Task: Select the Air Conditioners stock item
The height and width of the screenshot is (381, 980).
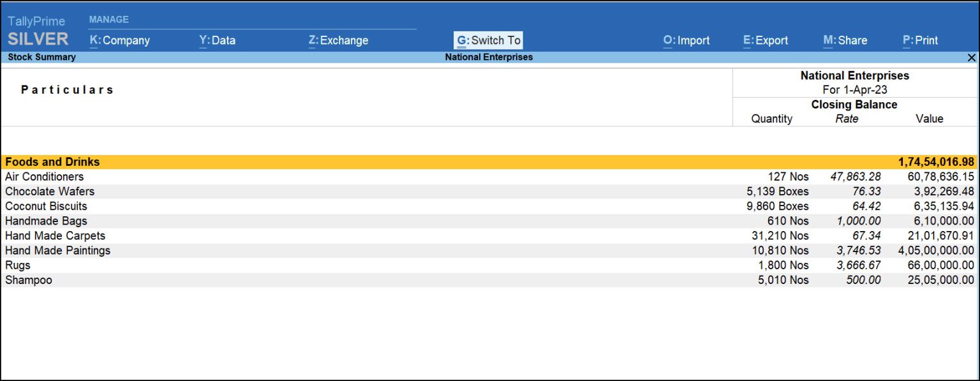Action: tap(44, 176)
